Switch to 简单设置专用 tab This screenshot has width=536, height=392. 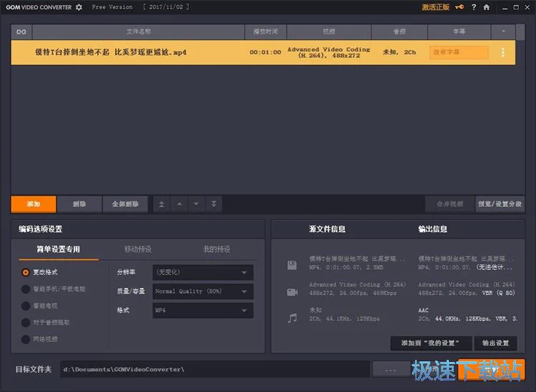pyautogui.click(x=59, y=249)
